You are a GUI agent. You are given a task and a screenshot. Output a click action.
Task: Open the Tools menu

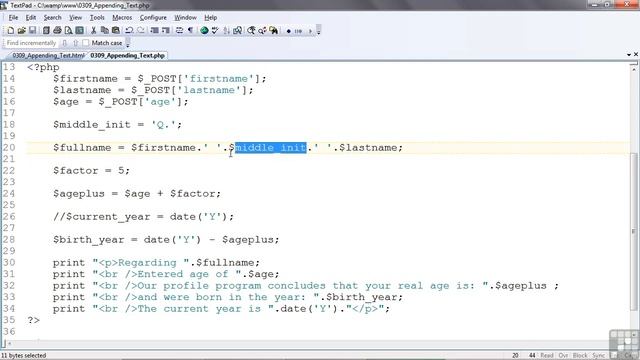coord(97,18)
